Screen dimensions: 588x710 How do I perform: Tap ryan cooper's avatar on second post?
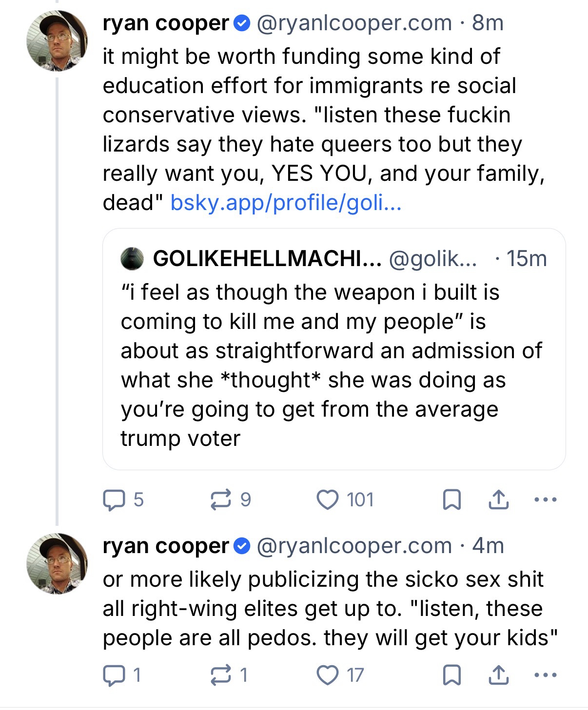pos(57,563)
